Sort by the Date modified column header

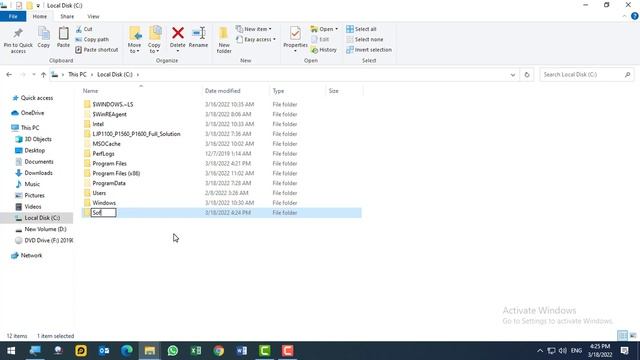point(236,91)
